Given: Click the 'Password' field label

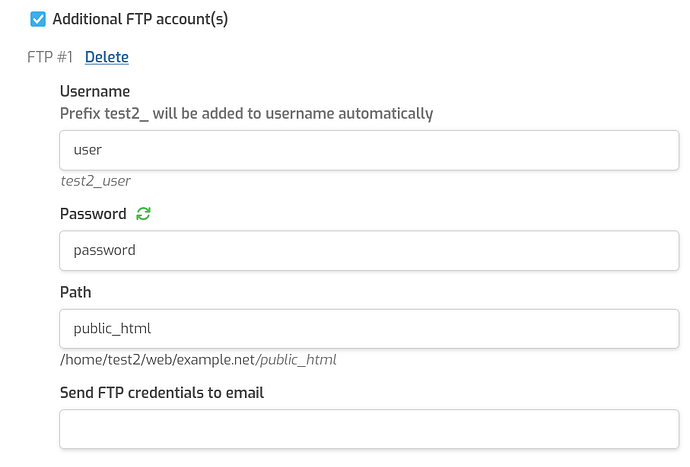Looking at the screenshot, I should (93, 214).
